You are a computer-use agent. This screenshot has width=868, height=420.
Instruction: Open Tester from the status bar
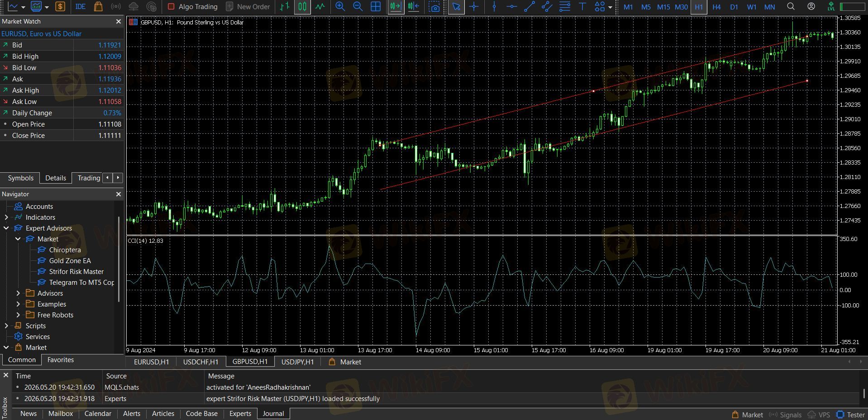(x=850, y=415)
